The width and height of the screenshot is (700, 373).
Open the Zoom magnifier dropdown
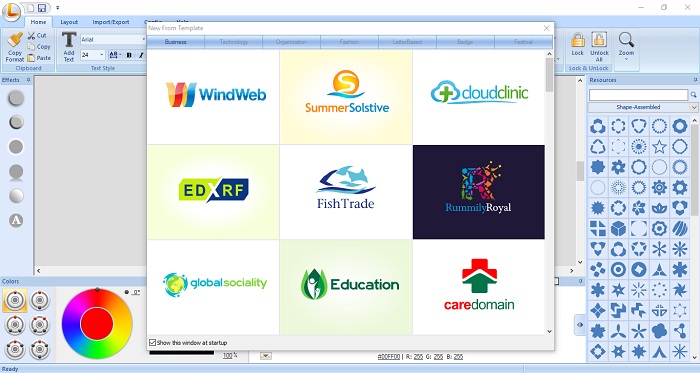[x=626, y=46]
